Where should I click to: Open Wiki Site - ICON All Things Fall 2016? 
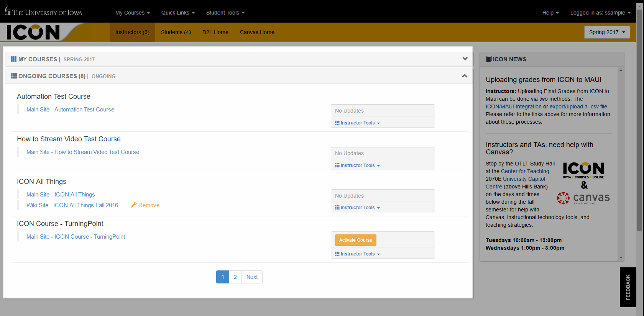click(72, 205)
